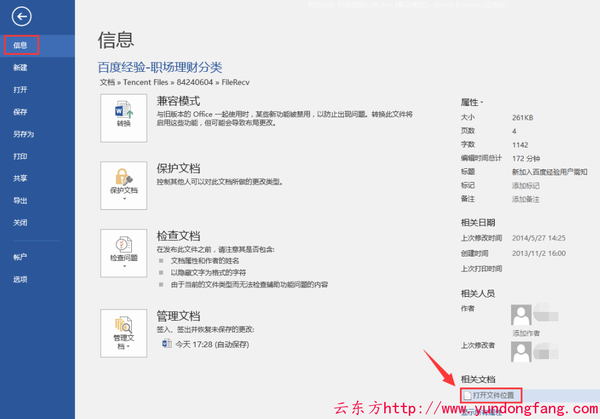The width and height of the screenshot is (600, 419).
Task: Click the 相关人员 heading
Action: (x=478, y=293)
